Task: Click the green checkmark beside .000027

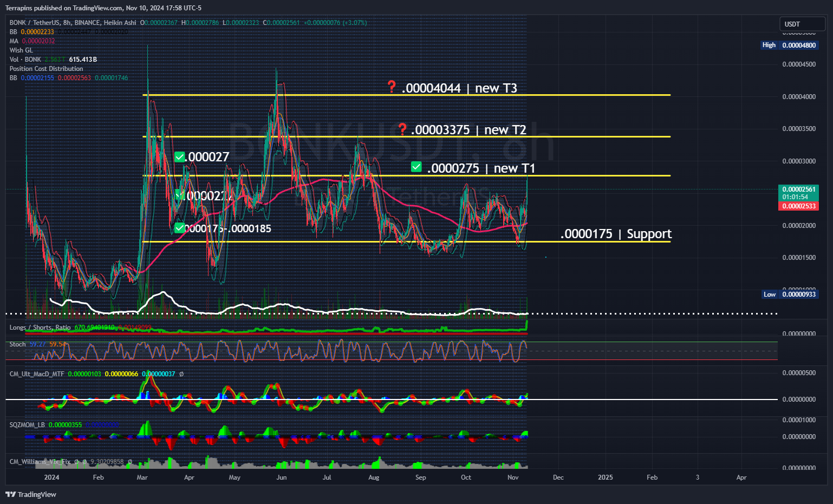Action: pyautogui.click(x=180, y=157)
